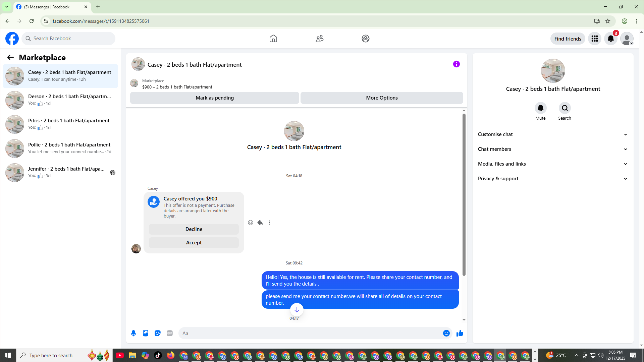Click the Mark as pending button
Image resolution: width=644 pixels, height=362 pixels.
tap(215, 98)
